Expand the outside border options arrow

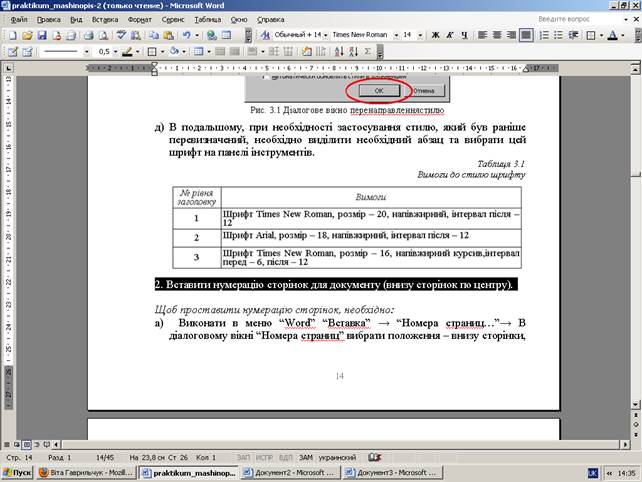(x=163, y=52)
